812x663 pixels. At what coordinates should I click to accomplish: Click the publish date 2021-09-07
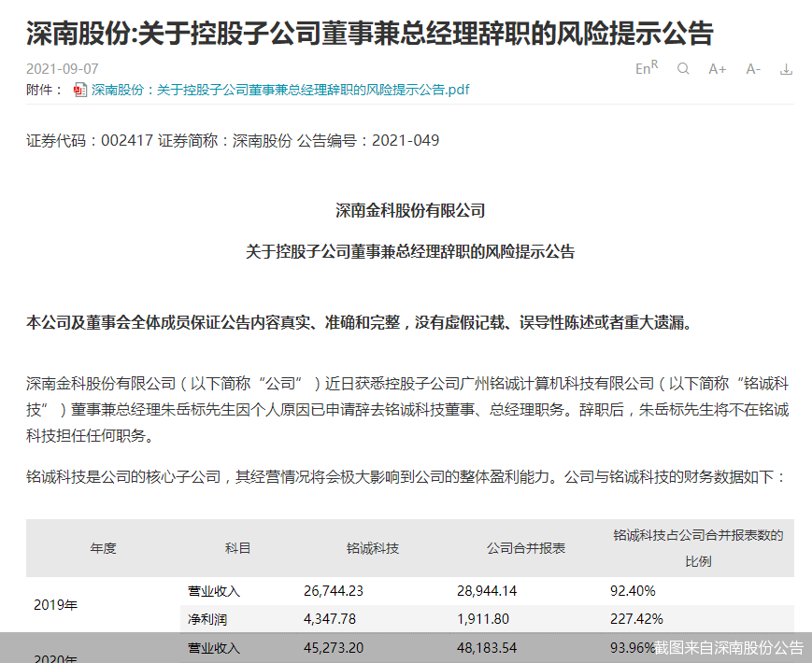coord(63,69)
